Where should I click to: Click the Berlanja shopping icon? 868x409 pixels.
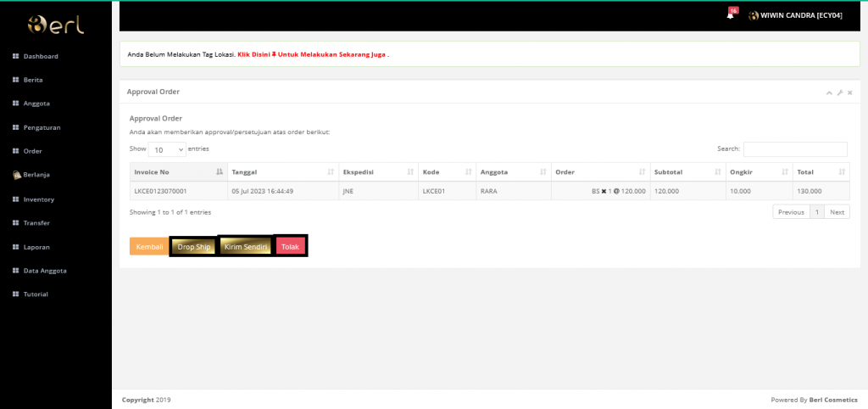(15, 175)
